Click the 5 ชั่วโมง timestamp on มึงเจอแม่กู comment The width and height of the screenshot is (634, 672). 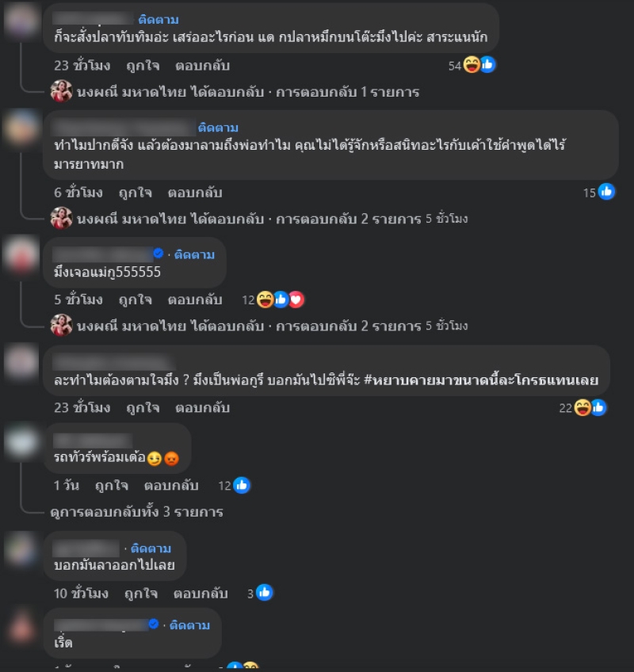78,300
